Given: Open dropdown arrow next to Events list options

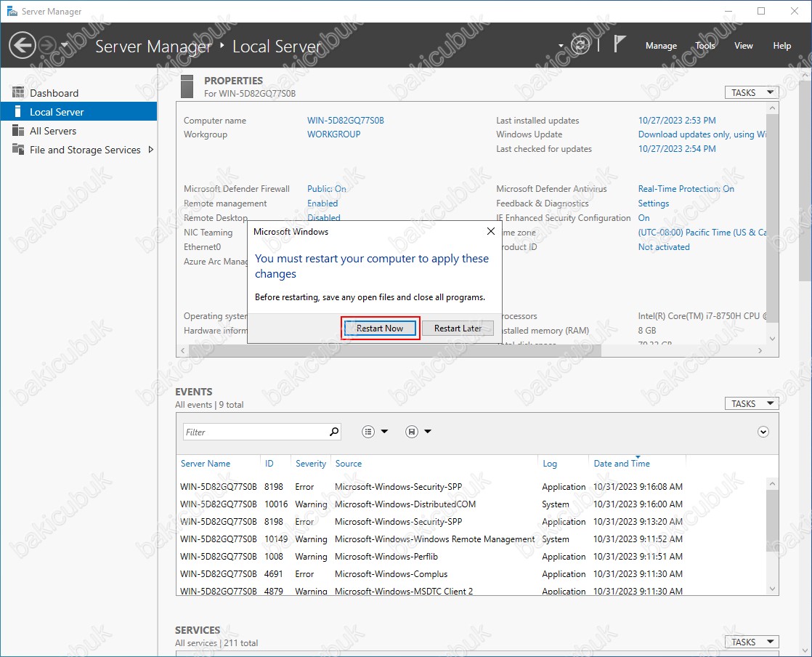Looking at the screenshot, I should pyautogui.click(x=384, y=431).
